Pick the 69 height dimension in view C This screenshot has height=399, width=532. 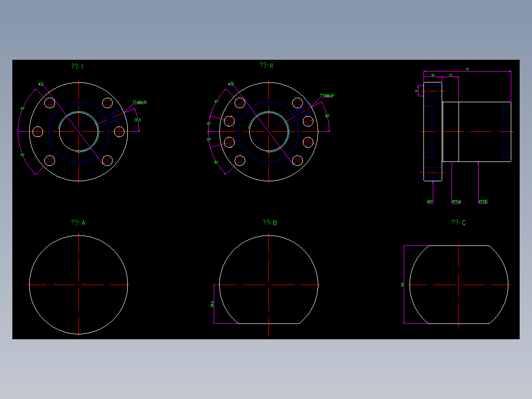click(x=402, y=284)
